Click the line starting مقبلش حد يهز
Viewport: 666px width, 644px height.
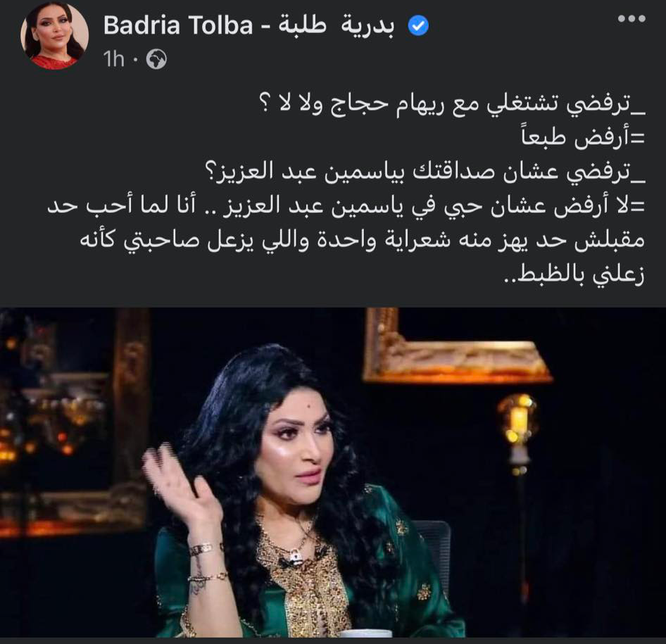pos(363,241)
